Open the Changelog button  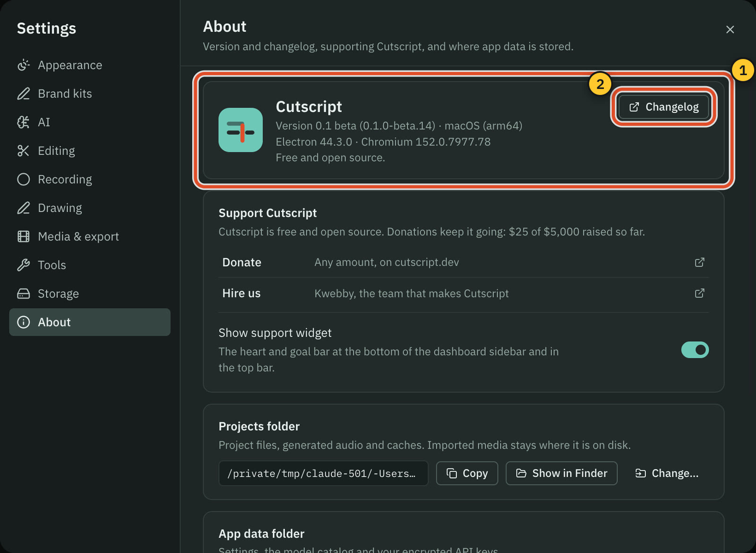pyautogui.click(x=664, y=107)
